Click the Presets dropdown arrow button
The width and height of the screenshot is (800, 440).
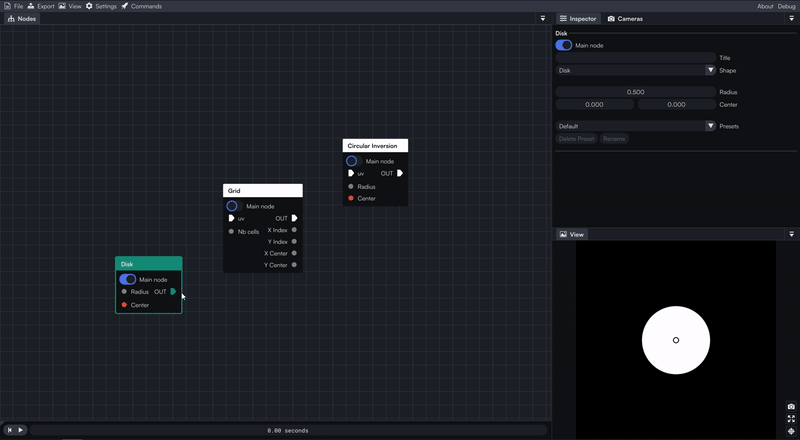click(x=710, y=126)
